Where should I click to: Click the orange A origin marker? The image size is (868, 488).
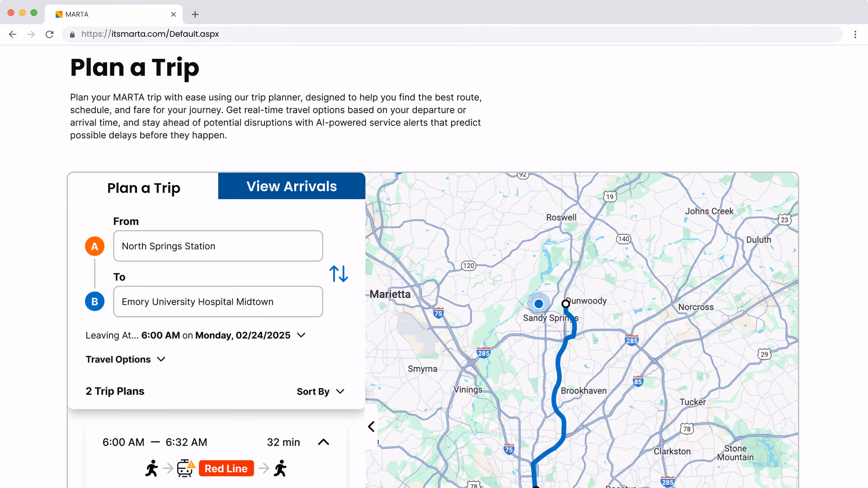click(x=94, y=246)
